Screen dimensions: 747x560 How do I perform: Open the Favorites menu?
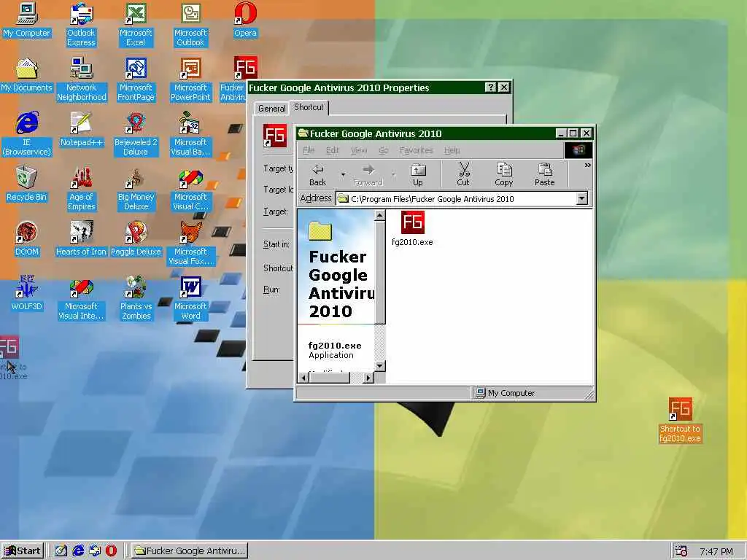pos(416,150)
